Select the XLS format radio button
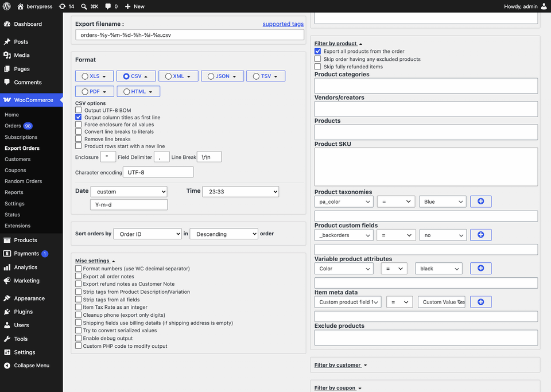 pyautogui.click(x=85, y=76)
